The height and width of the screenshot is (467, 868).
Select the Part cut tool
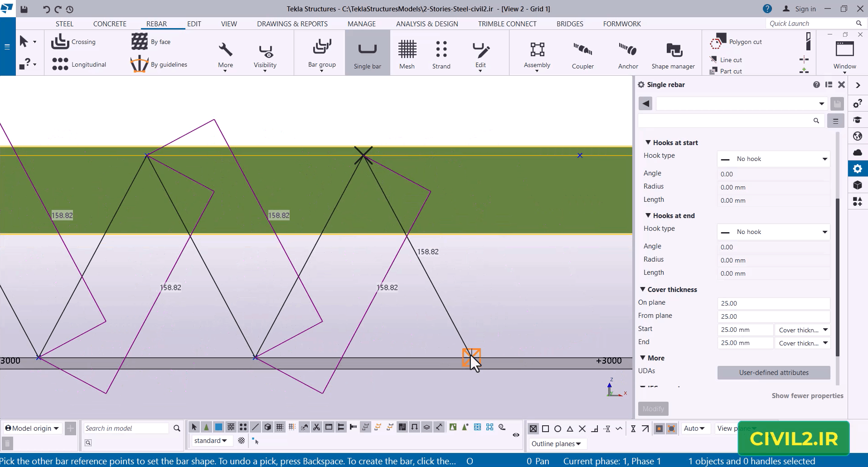726,71
